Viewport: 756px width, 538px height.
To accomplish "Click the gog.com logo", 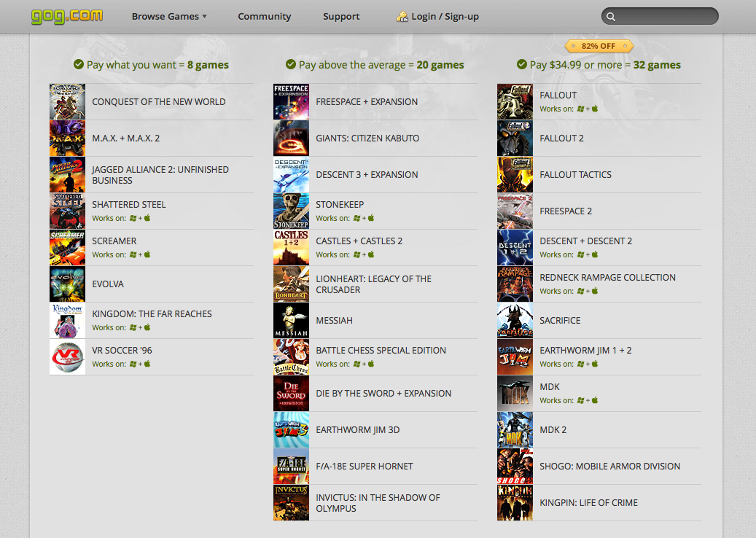I will tap(67, 16).
